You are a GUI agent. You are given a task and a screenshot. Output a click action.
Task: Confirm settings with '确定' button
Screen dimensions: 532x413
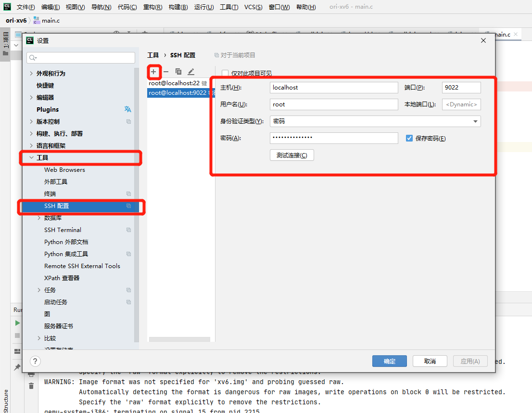pyautogui.click(x=389, y=361)
